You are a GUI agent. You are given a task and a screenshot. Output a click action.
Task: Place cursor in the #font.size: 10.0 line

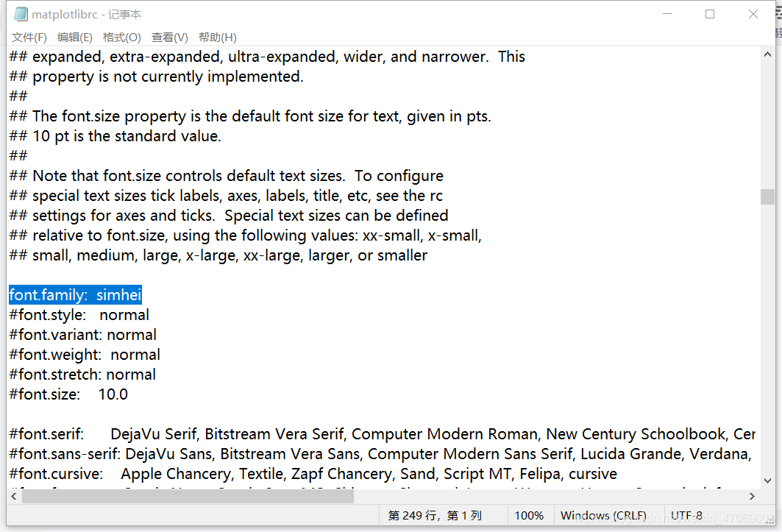pos(68,394)
